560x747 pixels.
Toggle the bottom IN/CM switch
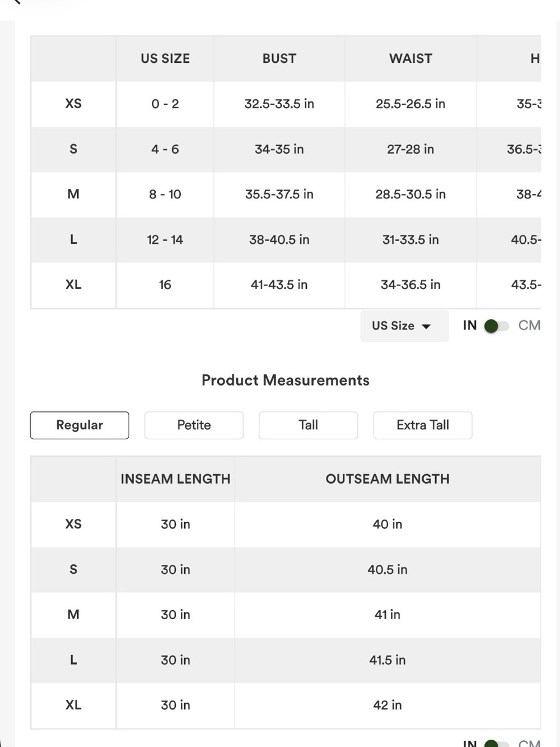coord(496,744)
